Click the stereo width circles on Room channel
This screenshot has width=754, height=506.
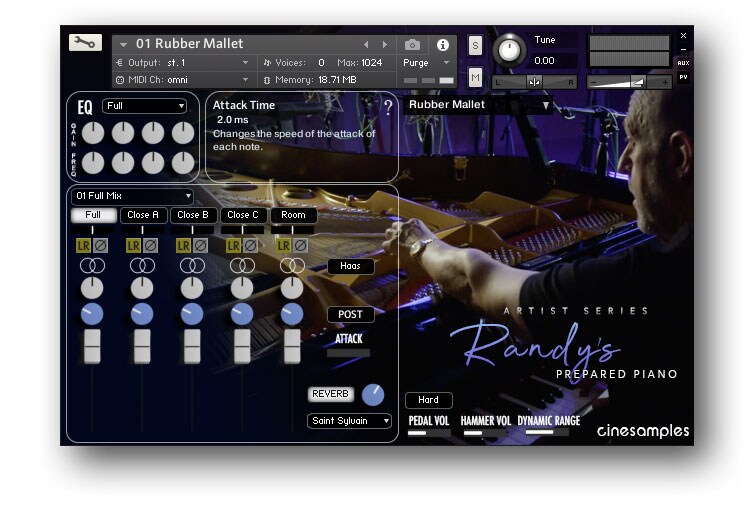292,266
